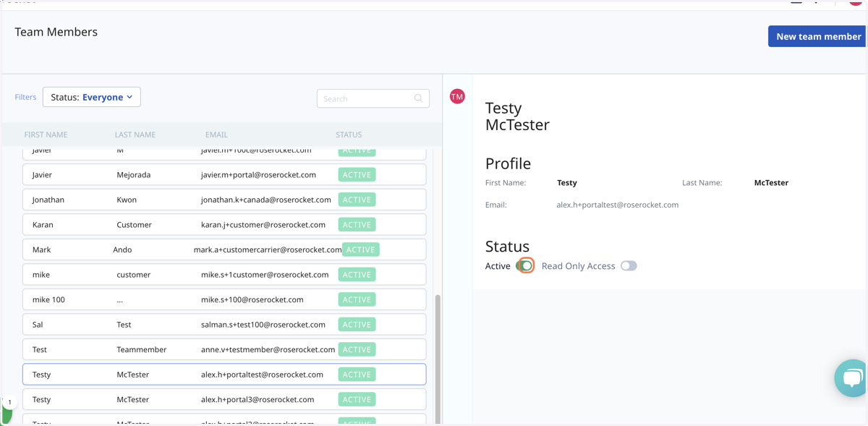Select the Mark Ando row

[224, 250]
